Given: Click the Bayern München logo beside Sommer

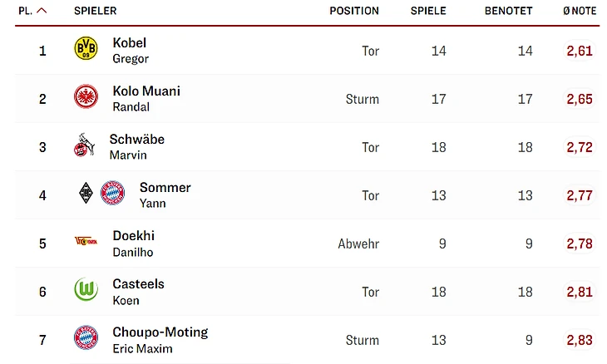Looking at the screenshot, I should coord(112,194).
